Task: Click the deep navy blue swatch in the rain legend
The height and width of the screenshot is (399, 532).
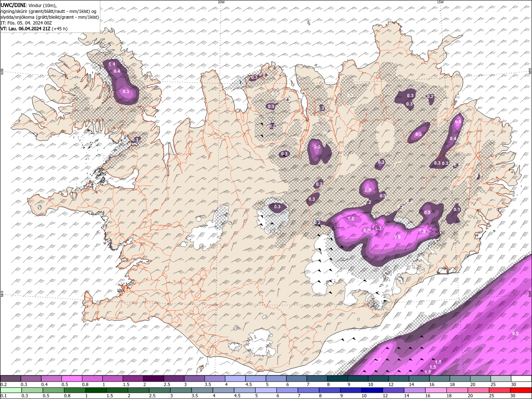Action: click(371, 390)
